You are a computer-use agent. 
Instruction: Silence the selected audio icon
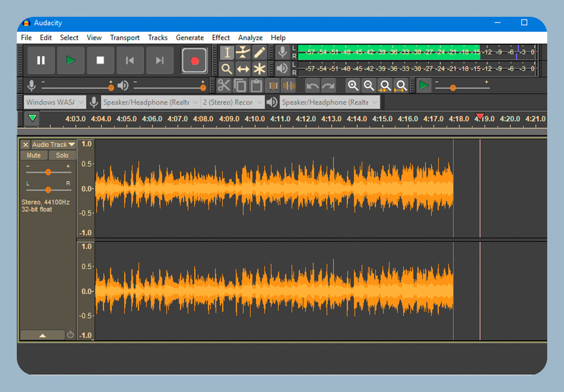click(x=288, y=85)
